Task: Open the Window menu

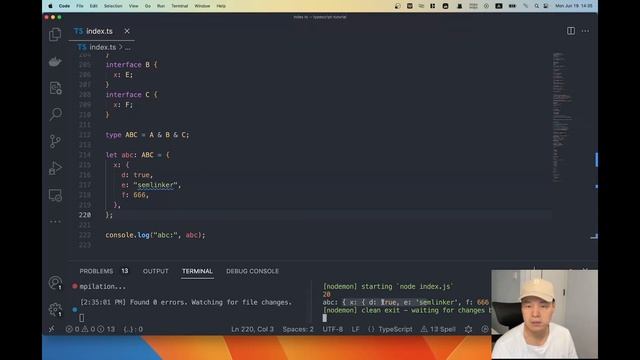Action: point(202,6)
